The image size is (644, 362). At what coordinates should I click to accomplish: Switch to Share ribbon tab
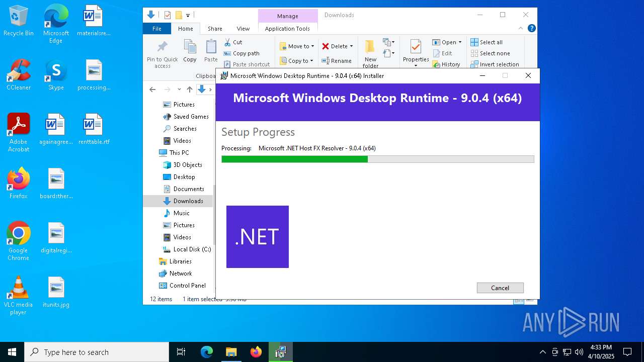(215, 29)
